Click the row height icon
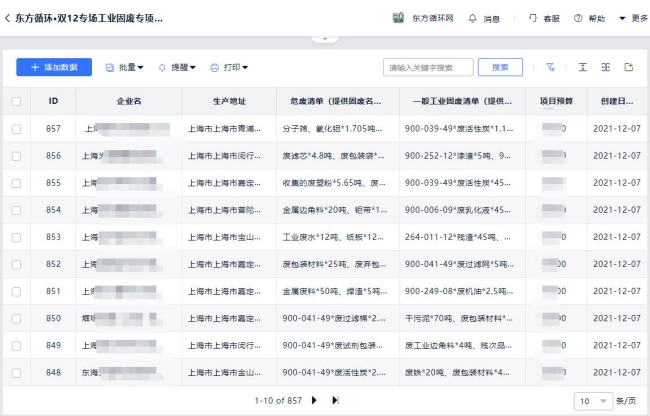Image resolution: width=650 pixels, height=416 pixels. pyautogui.click(x=583, y=67)
